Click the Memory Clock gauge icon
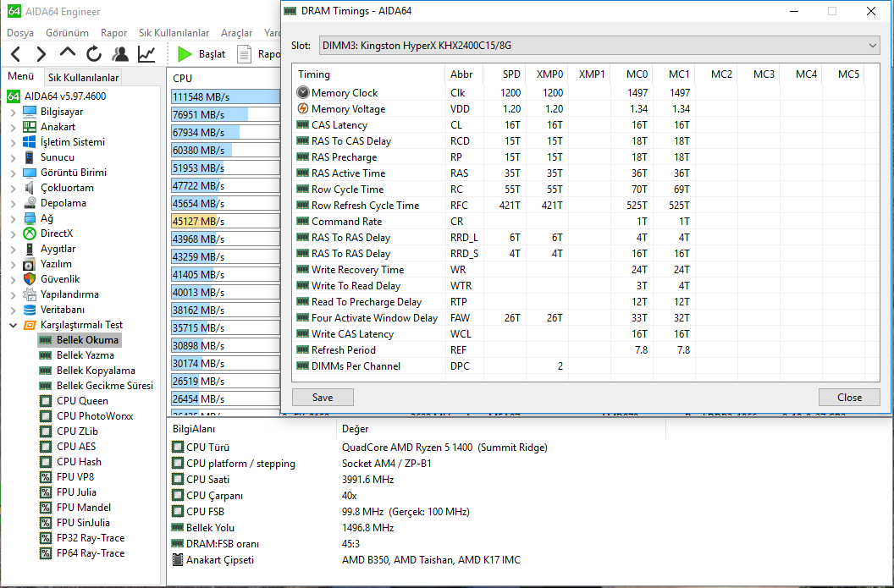 pyautogui.click(x=303, y=92)
